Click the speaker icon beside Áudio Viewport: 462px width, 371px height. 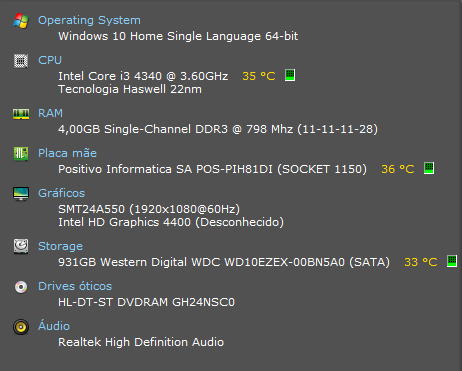[21, 327]
